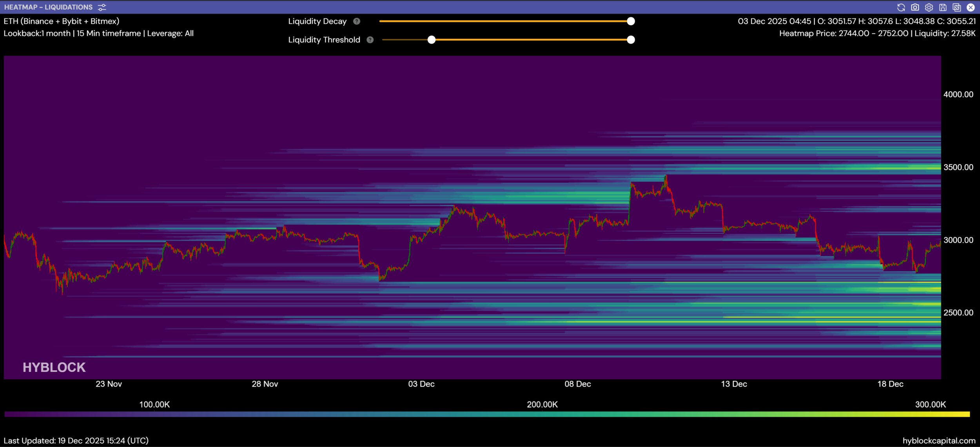980x447 pixels.
Task: Click the HEATMAP - LIQUIDATIONS title
Action: 48,7
